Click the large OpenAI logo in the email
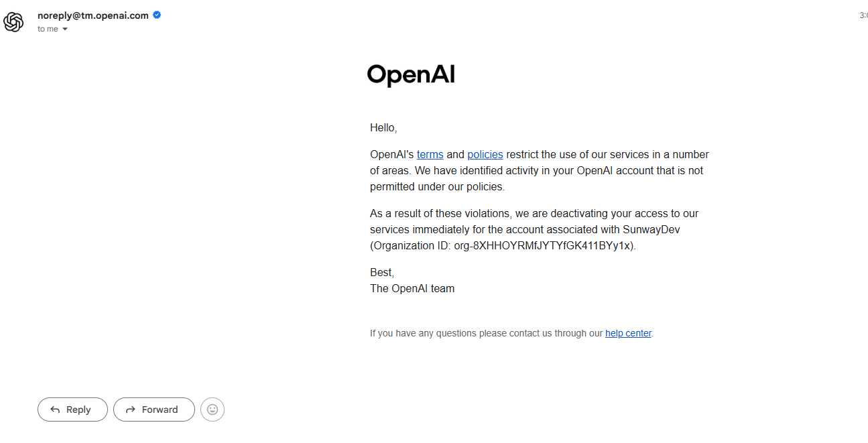Image resolution: width=868 pixels, height=443 pixels. click(411, 75)
